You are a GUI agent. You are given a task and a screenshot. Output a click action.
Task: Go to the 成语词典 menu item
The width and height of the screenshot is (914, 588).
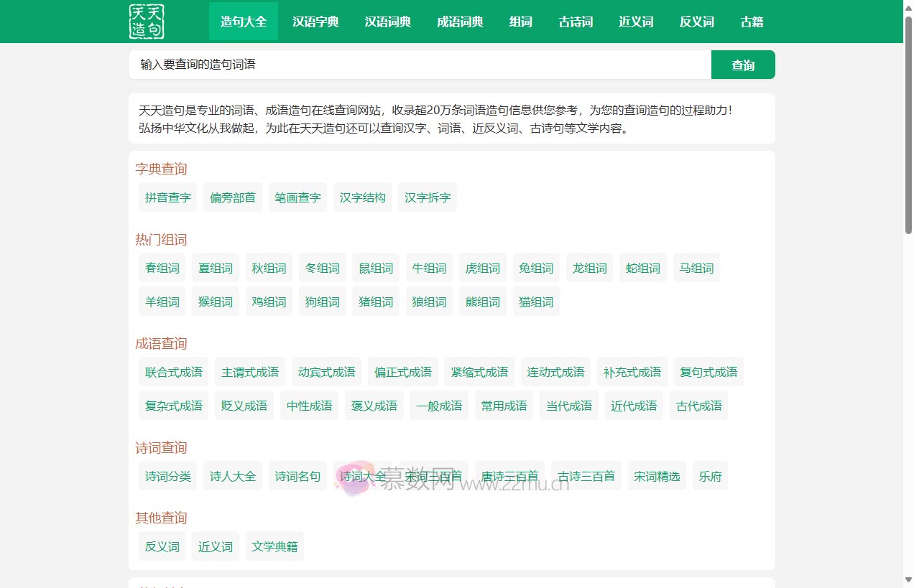click(x=460, y=22)
